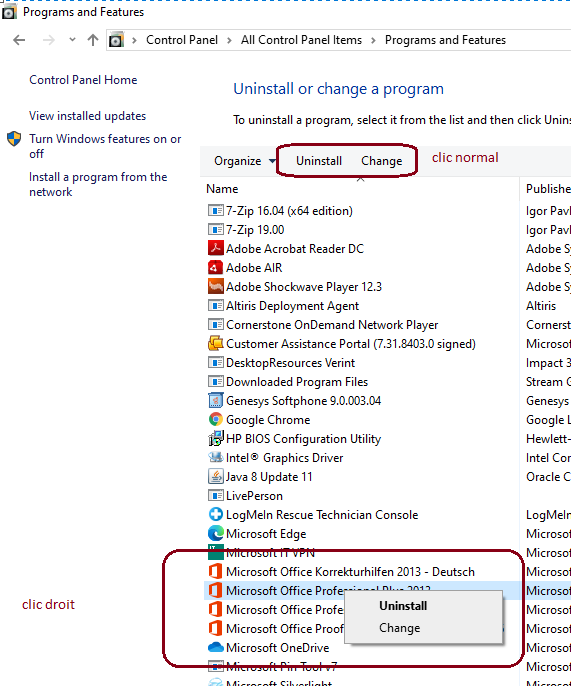Select Cornerstone OnDemand Network Player entry

pyautogui.click(x=332, y=325)
